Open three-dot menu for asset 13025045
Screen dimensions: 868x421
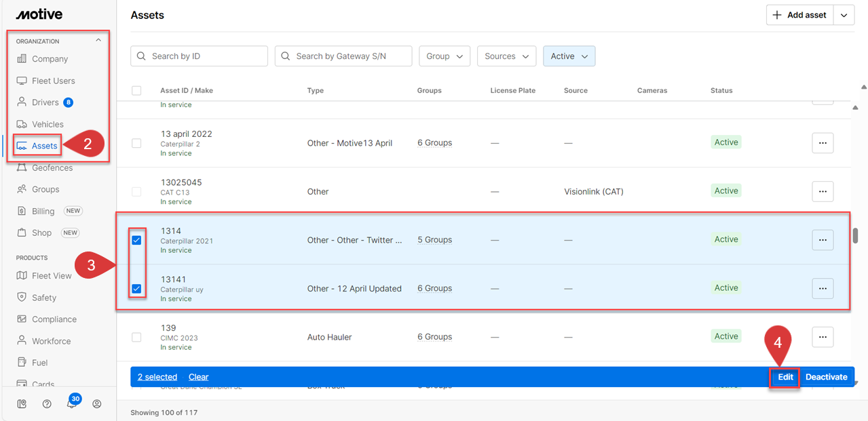click(823, 191)
